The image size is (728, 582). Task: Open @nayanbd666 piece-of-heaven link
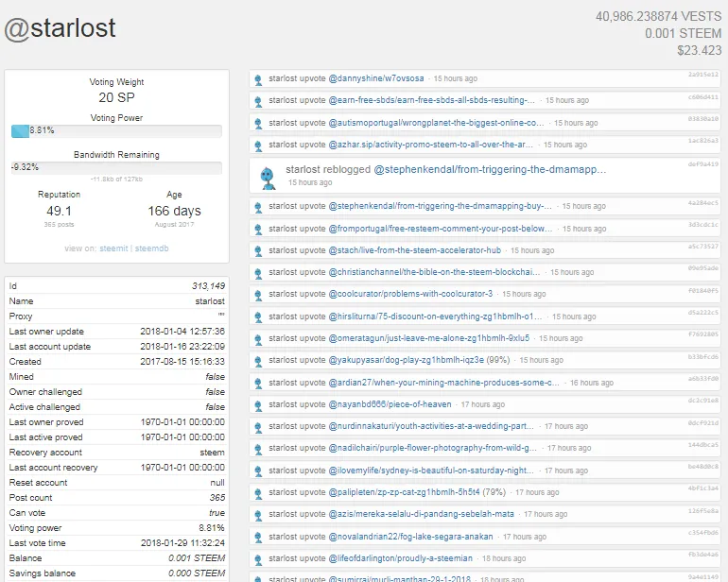390,404
